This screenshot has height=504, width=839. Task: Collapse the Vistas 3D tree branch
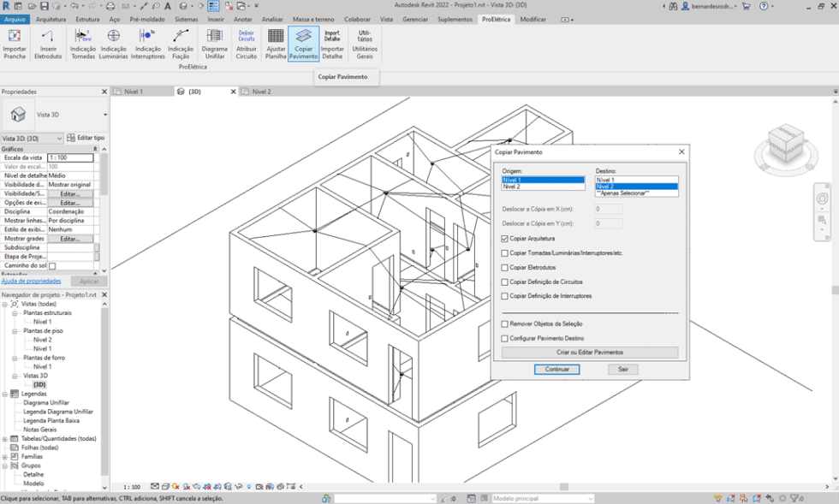click(x=13, y=375)
